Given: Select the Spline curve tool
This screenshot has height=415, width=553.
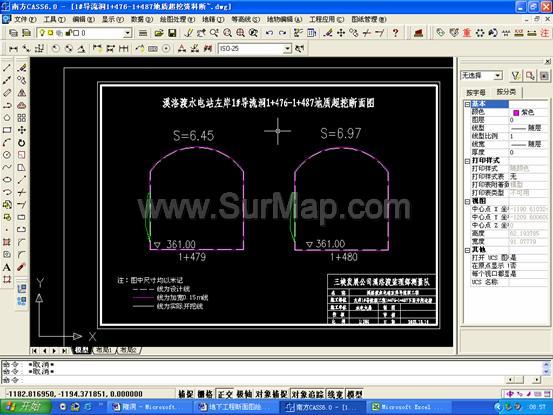Looking at the screenshot, I should tap(7, 167).
